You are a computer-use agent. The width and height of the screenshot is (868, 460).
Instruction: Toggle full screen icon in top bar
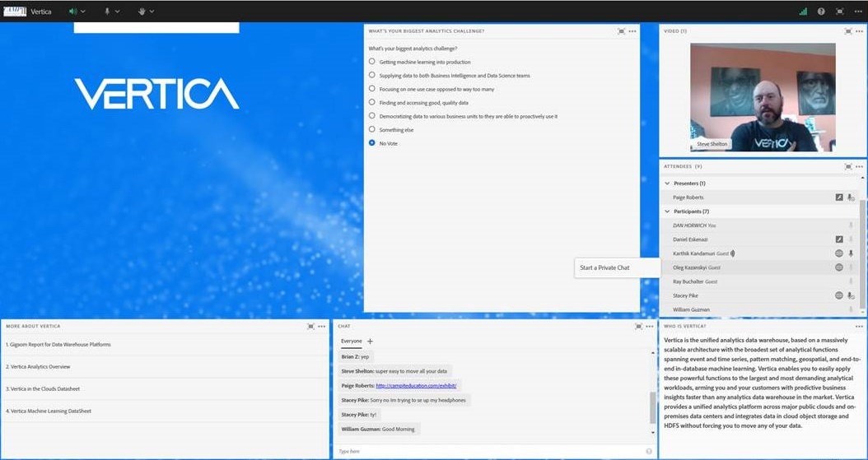pos(840,11)
